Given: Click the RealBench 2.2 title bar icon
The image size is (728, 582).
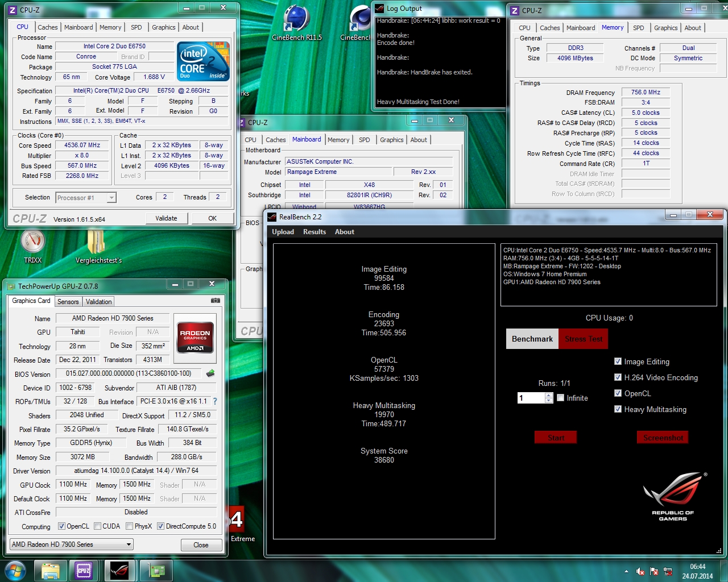Looking at the screenshot, I should click(x=272, y=217).
